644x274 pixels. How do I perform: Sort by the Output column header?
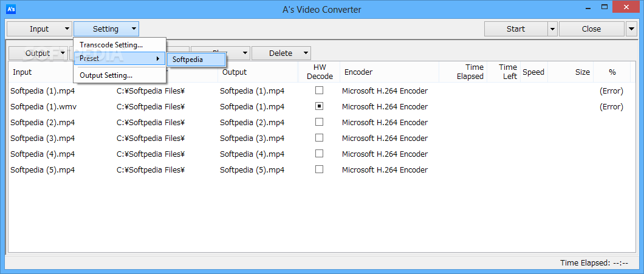point(258,72)
